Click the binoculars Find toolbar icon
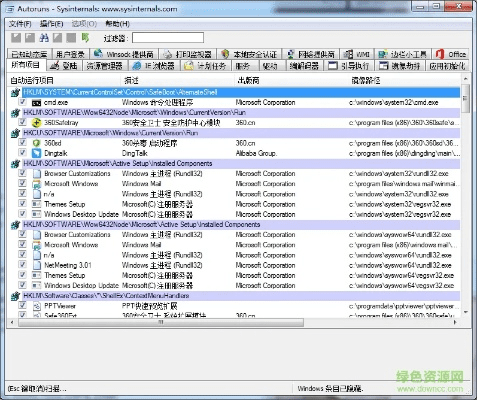Viewport: 477px width, 400px height. (x=44, y=38)
